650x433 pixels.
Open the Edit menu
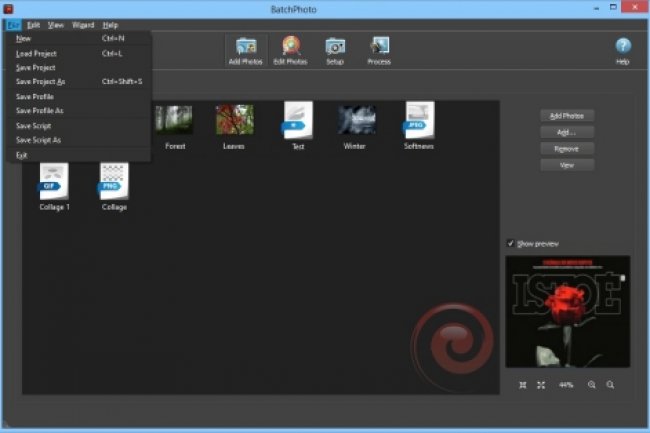[34, 23]
